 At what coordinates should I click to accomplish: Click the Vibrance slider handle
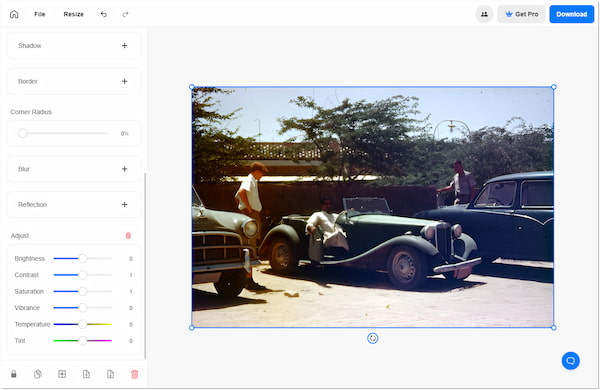(83, 308)
